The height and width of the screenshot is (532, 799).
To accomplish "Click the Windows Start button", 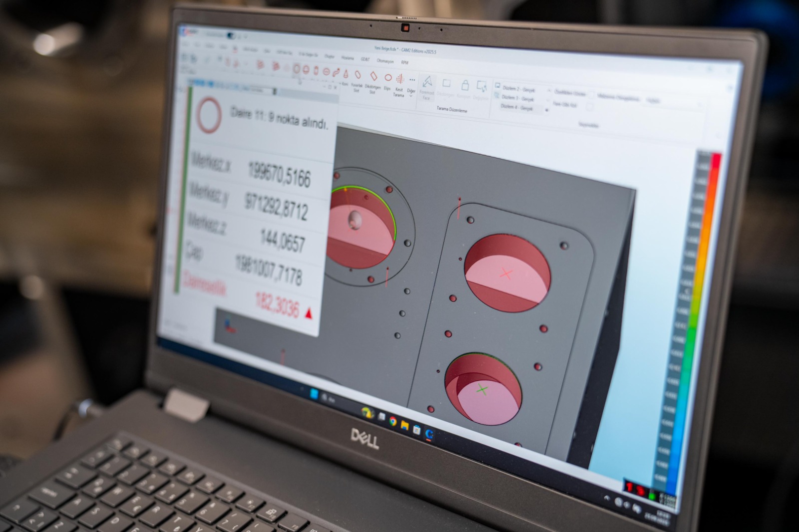I will 314,394.
